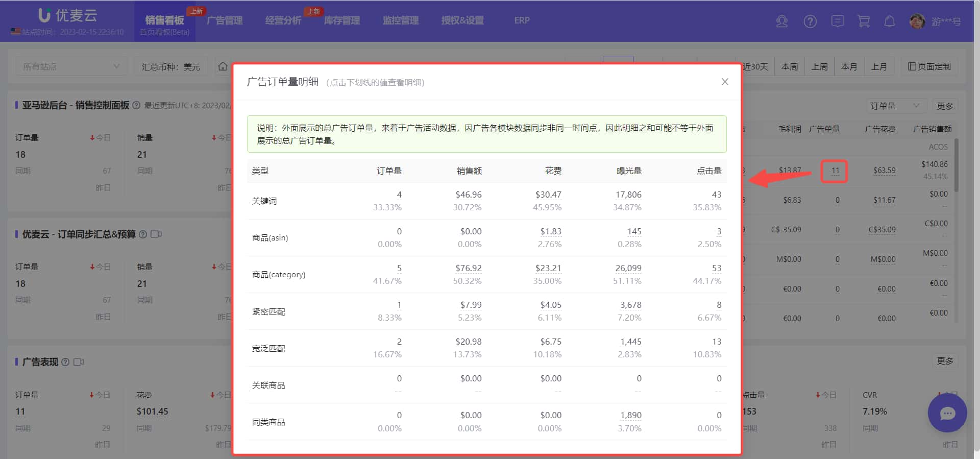Open the shopping cart icon

(x=864, y=21)
